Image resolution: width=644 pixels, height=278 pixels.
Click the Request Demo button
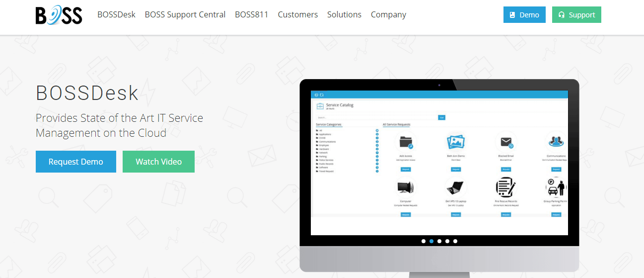76,162
